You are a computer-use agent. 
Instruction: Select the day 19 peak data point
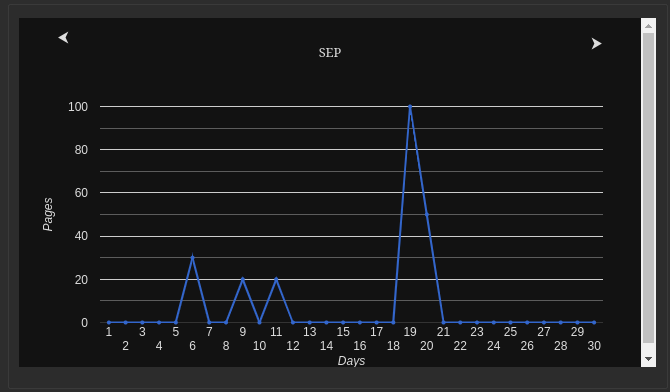[410, 106]
